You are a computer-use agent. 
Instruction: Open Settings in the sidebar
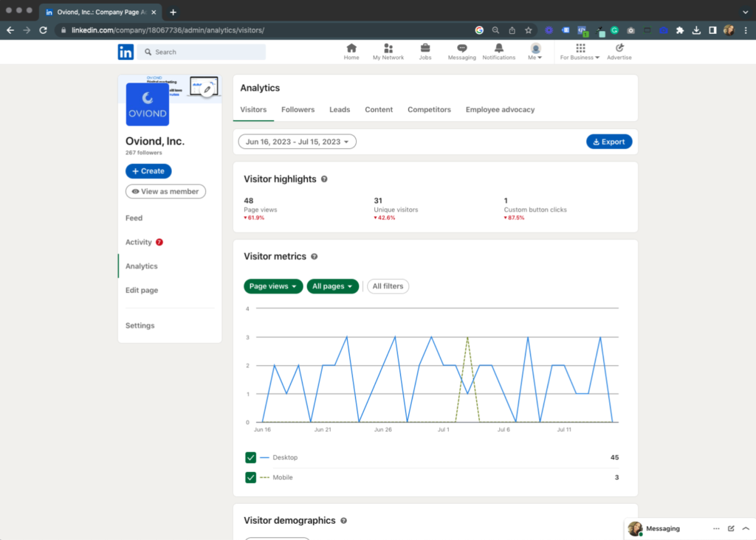tap(140, 325)
